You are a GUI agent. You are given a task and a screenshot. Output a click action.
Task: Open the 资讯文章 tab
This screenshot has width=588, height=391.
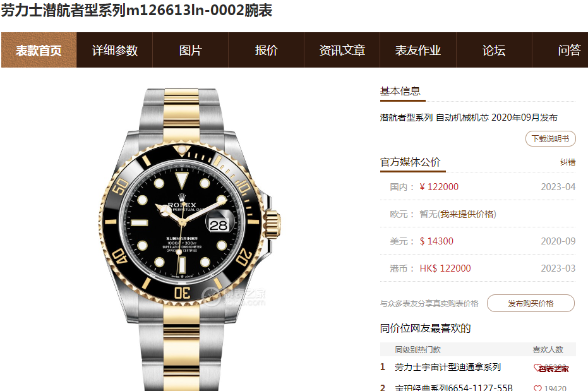(x=342, y=51)
